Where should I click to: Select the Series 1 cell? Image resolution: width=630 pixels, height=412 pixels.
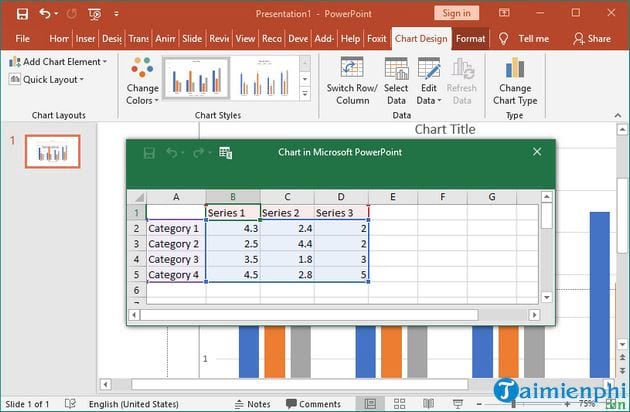pyautogui.click(x=233, y=213)
